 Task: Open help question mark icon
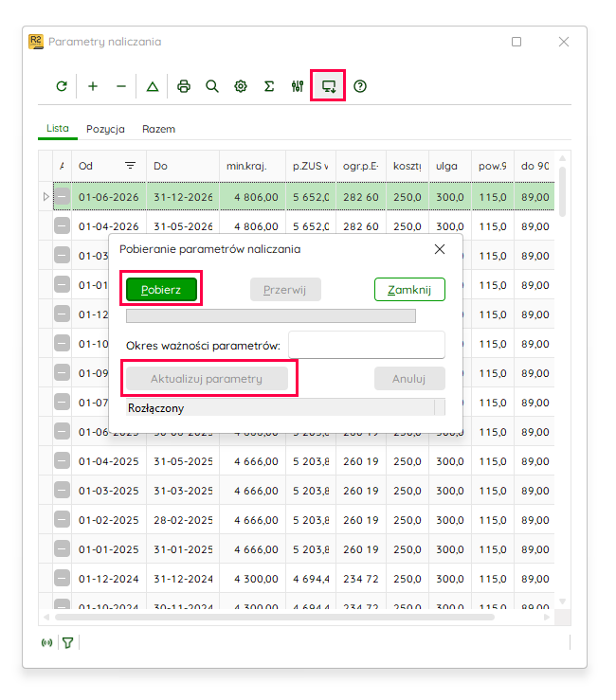pyautogui.click(x=360, y=86)
